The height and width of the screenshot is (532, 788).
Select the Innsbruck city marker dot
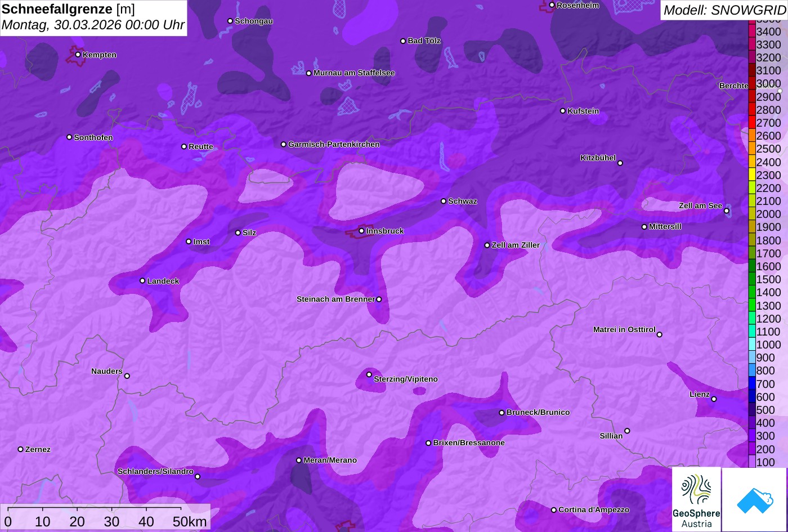point(361,231)
